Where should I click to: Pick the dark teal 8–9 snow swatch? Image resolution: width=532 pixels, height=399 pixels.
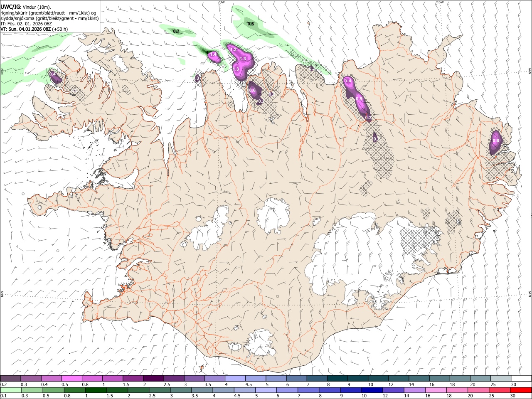click(337, 379)
